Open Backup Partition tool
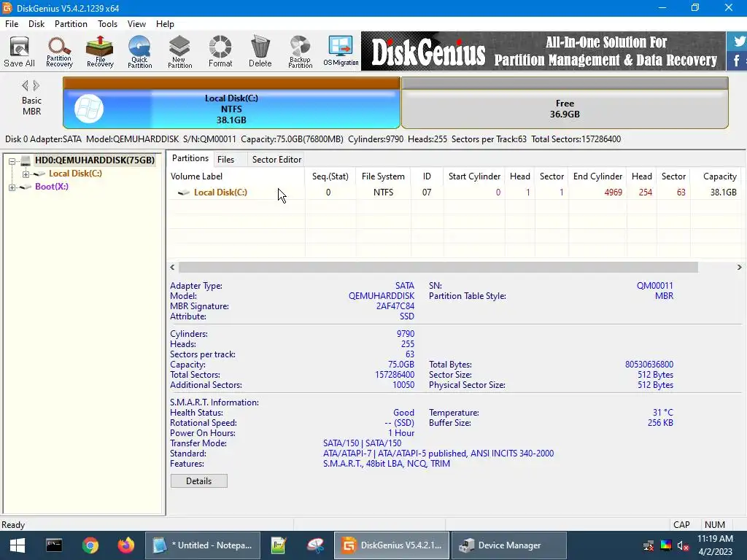 pyautogui.click(x=300, y=52)
